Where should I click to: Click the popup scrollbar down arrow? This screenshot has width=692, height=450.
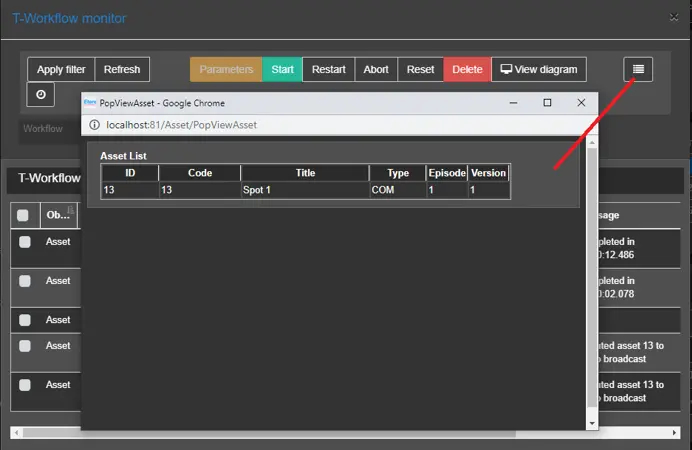point(591,423)
